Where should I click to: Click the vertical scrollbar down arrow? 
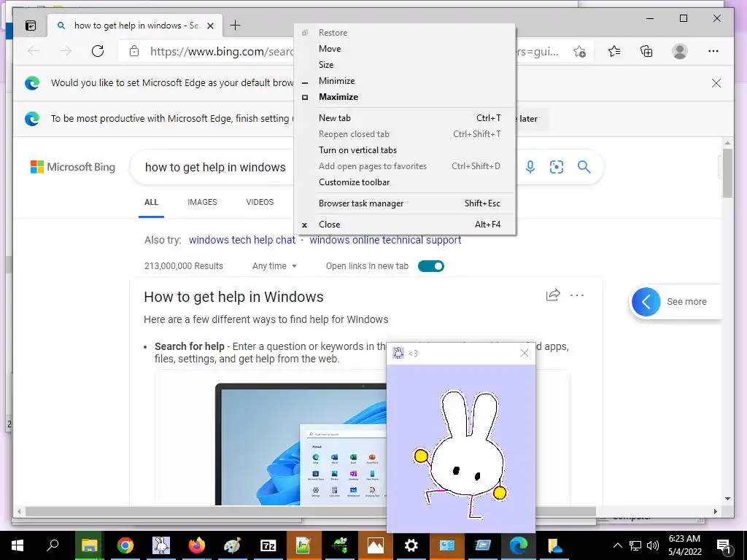tap(727, 499)
